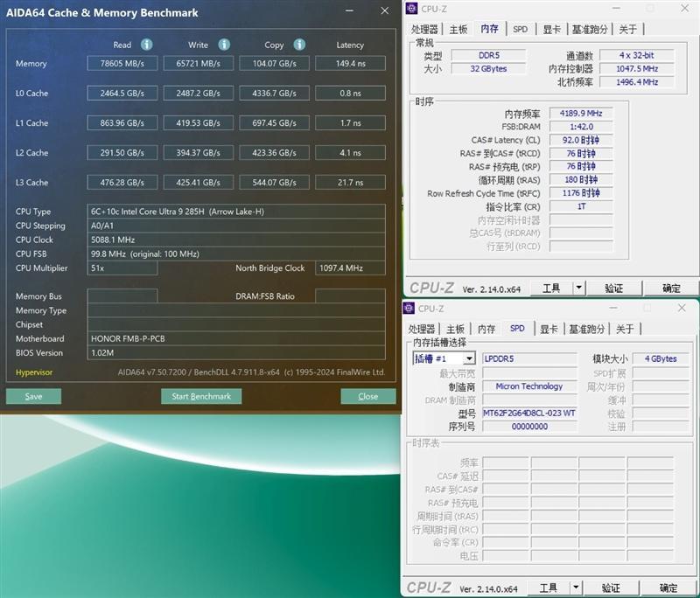Click 验证 button in upper CPU-Z window
Screen dimensions: 700x598
point(614,288)
